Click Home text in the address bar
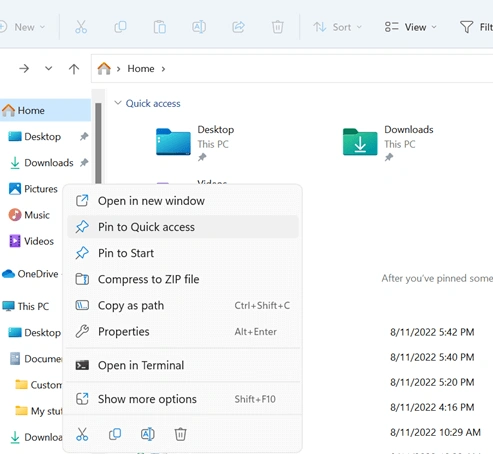The height and width of the screenshot is (454, 493). (x=141, y=69)
